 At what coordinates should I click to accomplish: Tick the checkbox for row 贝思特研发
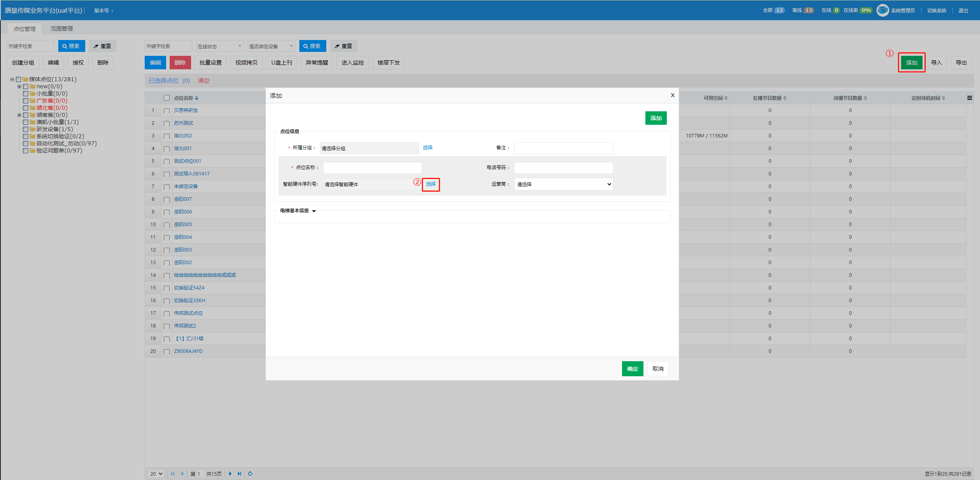point(167,110)
